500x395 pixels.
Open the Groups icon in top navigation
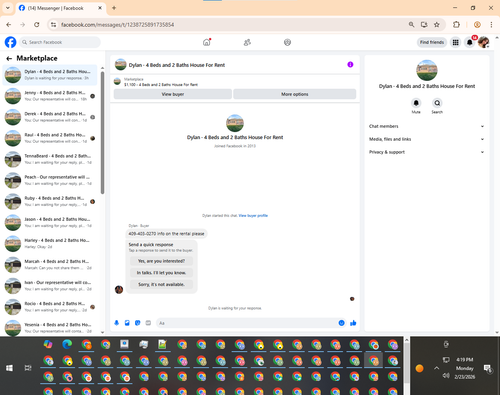point(287,42)
